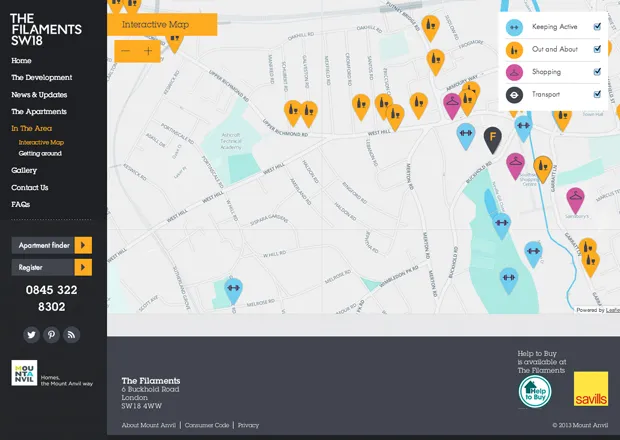Click the Filaments 'F' map marker
The width and height of the screenshot is (620, 440).
tap(492, 139)
